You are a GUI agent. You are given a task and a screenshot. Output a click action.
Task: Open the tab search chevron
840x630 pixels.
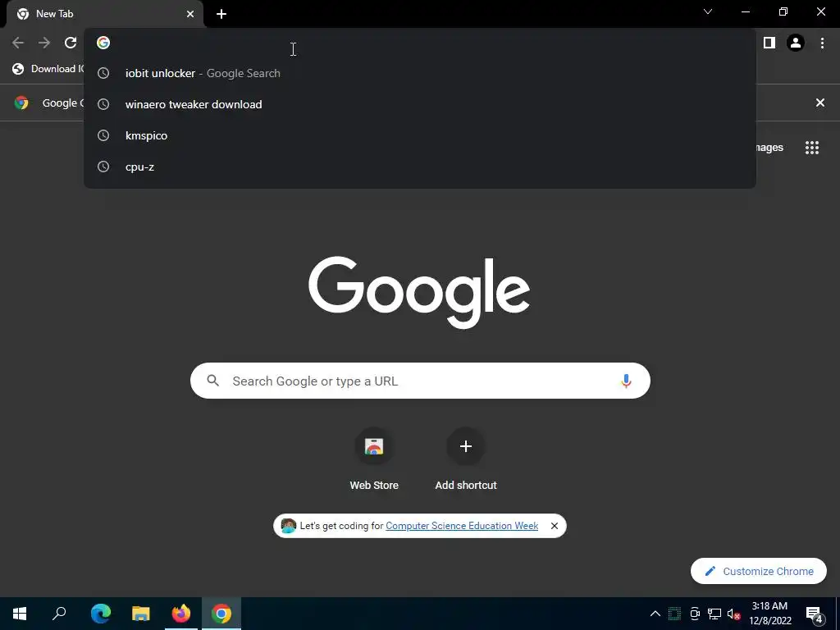click(x=708, y=11)
